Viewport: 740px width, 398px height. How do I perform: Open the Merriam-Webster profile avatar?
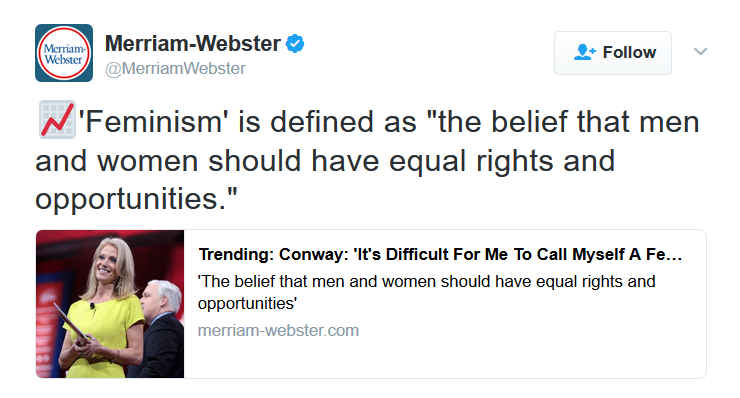click(x=64, y=53)
